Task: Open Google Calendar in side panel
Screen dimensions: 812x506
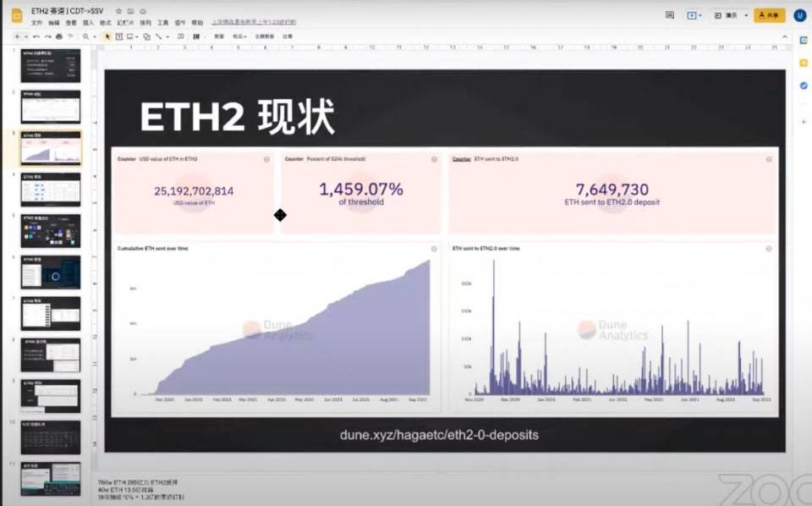Action: (803, 40)
